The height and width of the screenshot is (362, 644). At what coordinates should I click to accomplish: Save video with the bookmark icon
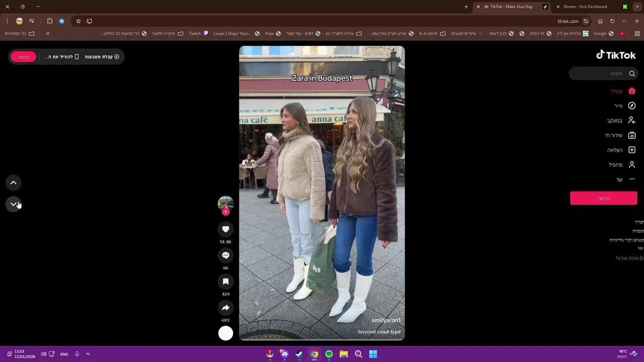(x=225, y=282)
